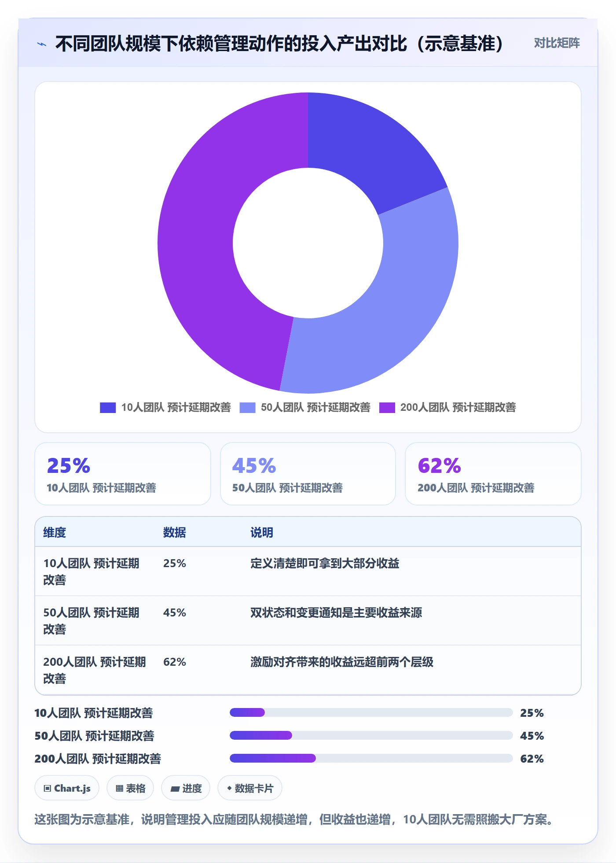This screenshot has width=616, height=863.
Task: Click table cell 定义清楚即可拿到大部分收益
Action: pos(325,563)
